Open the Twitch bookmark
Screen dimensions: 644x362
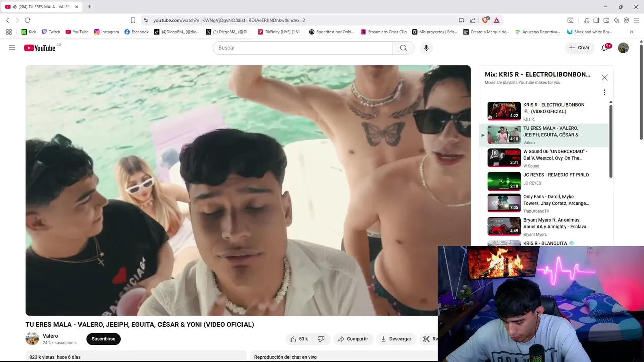[x=51, y=32]
